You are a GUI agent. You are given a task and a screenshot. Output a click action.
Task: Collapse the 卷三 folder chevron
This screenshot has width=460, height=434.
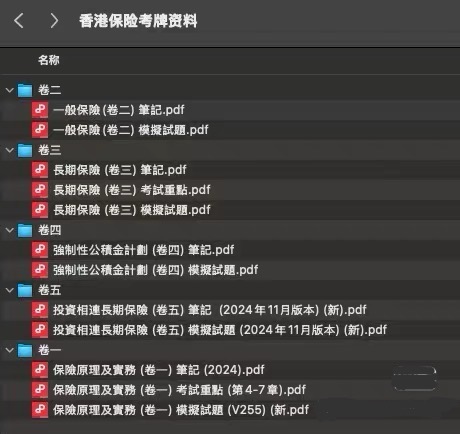click(x=10, y=150)
